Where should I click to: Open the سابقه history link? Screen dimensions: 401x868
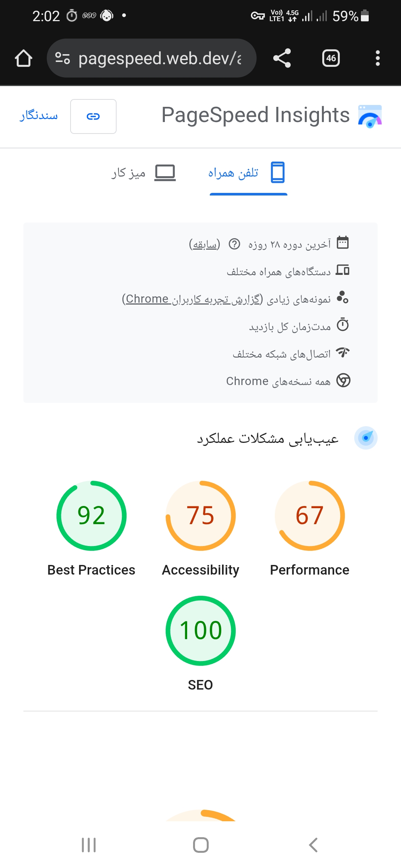(x=205, y=244)
